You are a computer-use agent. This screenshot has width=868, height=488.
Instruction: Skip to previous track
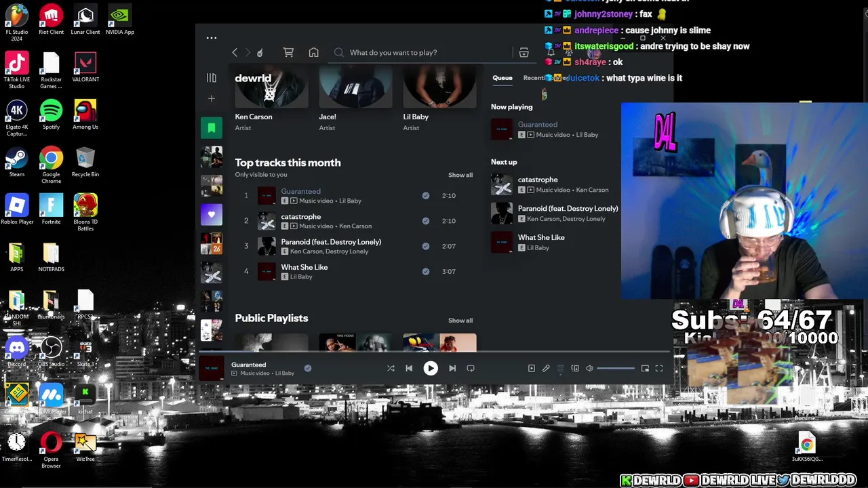tap(409, 368)
